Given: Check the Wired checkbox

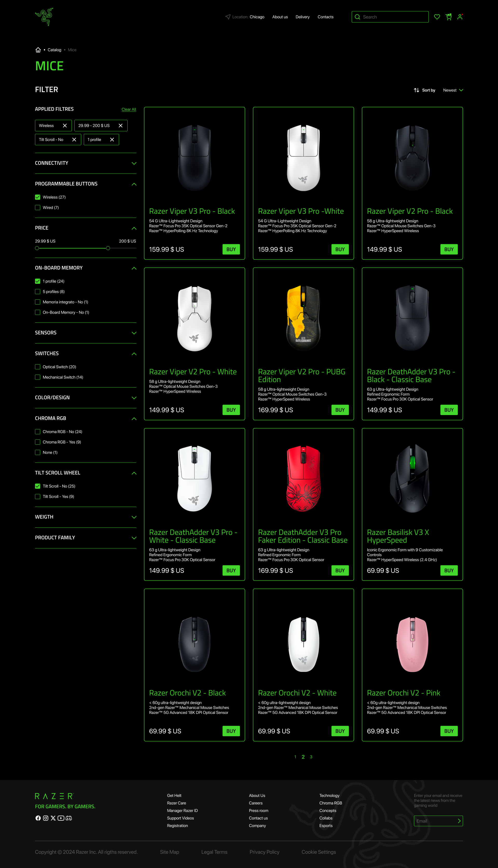Looking at the screenshot, I should pos(38,208).
